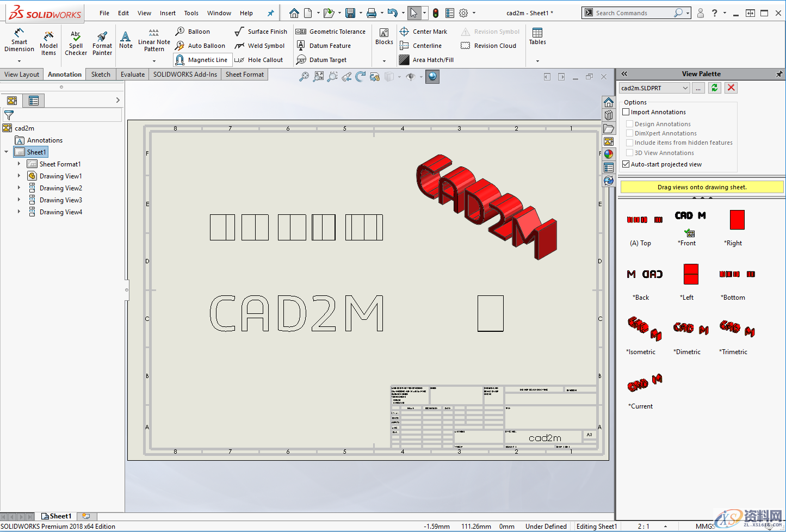Open the Insert menu
The image size is (786, 532).
point(168,13)
